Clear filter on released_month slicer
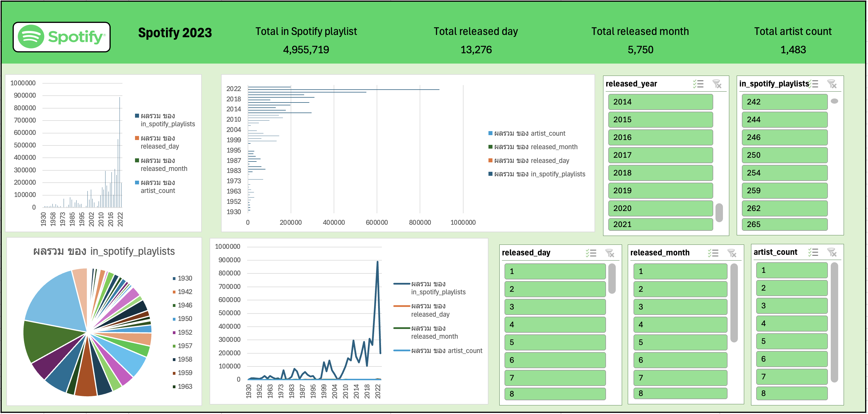 pyautogui.click(x=732, y=253)
